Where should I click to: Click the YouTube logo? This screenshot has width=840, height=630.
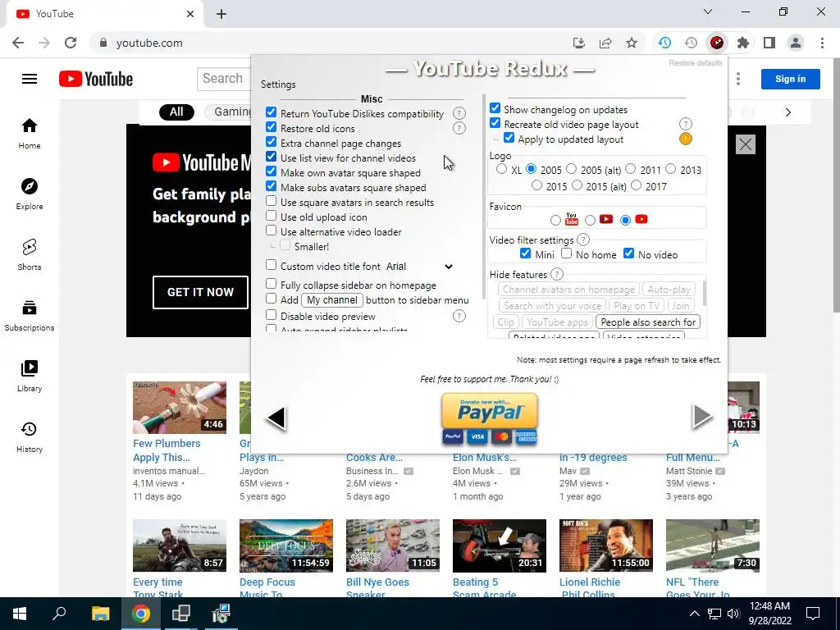click(96, 79)
